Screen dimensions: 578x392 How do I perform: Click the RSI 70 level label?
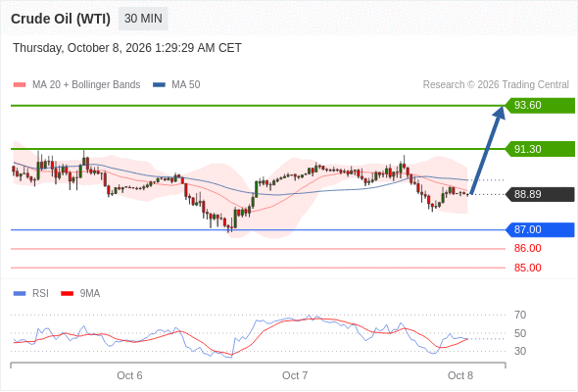520,315
